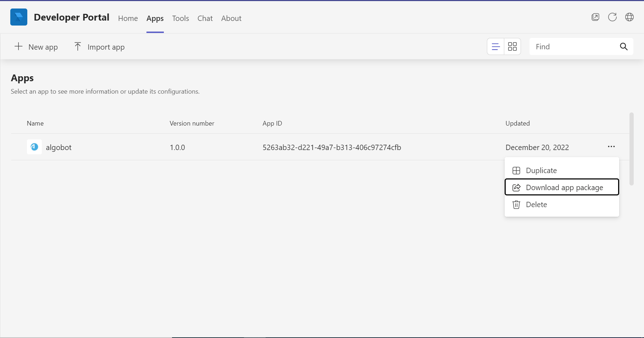Click the Developer Portal logo icon

[x=19, y=17]
